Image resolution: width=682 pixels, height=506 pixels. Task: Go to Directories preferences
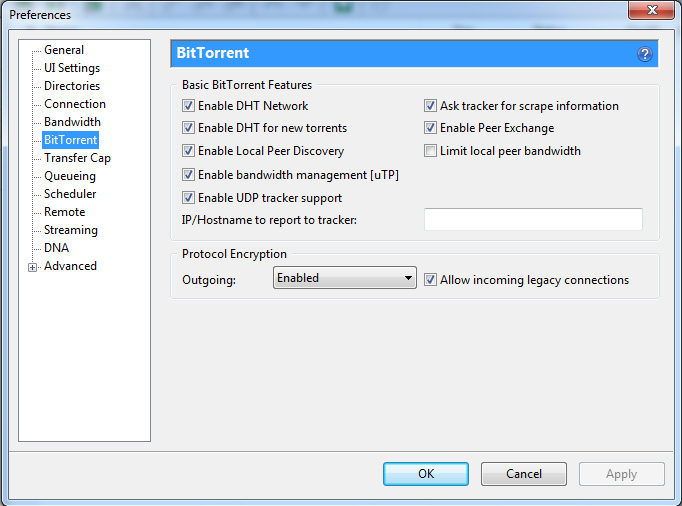point(72,86)
